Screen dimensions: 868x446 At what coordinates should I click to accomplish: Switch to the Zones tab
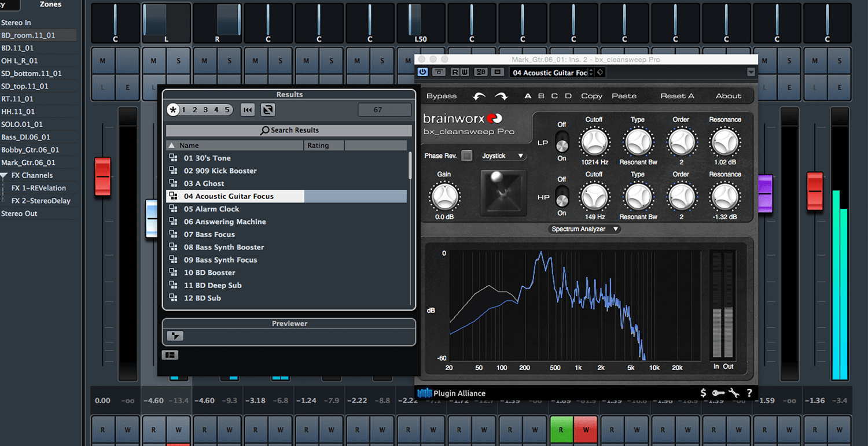pyautogui.click(x=50, y=5)
